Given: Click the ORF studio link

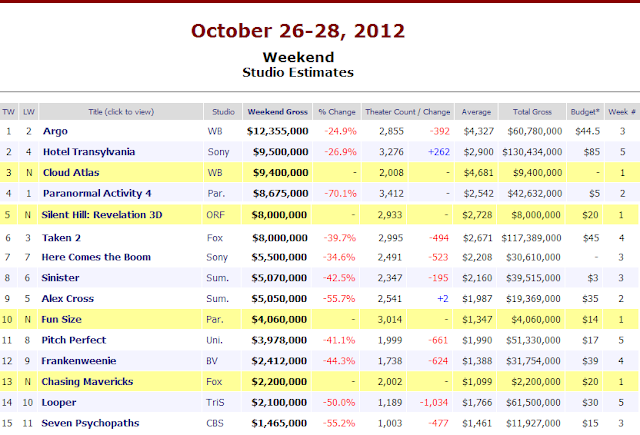Looking at the screenshot, I should (215, 215).
